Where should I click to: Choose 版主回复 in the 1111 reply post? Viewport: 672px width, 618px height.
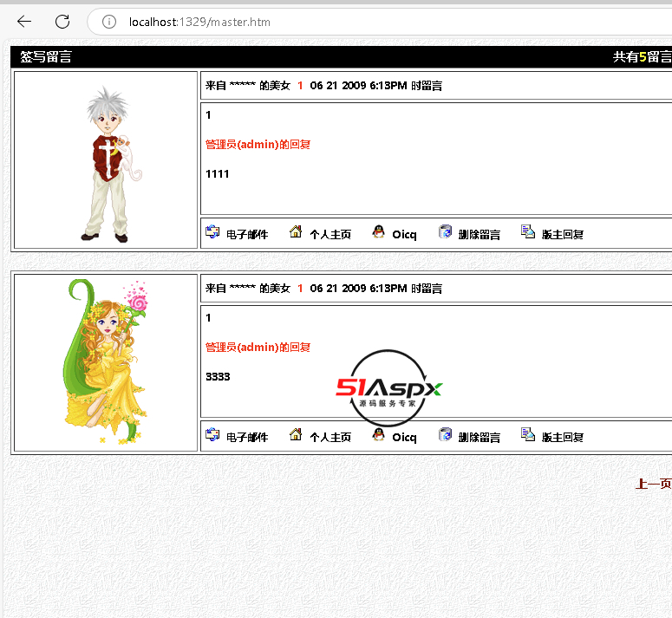click(x=562, y=234)
